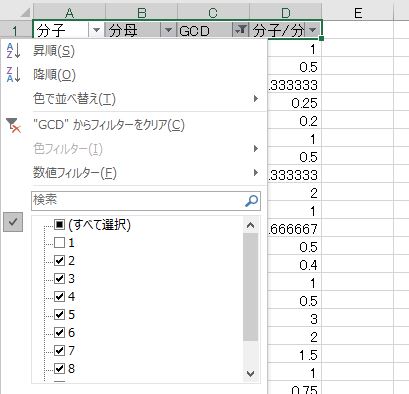Expand arrow of 数値フィルター(F)
The image size is (409, 394).
256,173
